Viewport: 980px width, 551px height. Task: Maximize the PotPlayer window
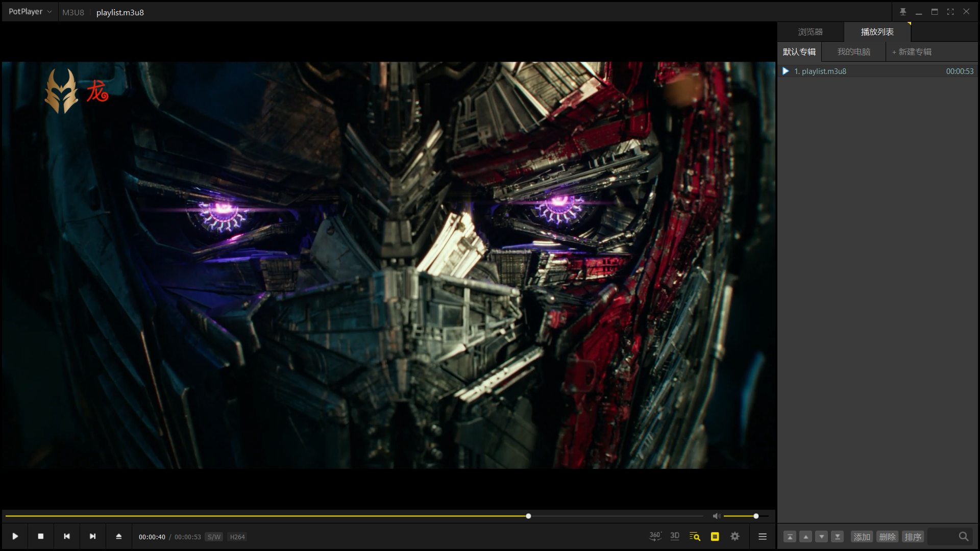point(935,12)
